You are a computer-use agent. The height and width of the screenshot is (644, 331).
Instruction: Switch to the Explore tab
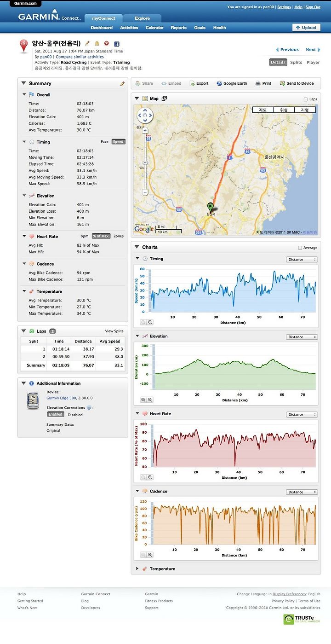point(143,18)
